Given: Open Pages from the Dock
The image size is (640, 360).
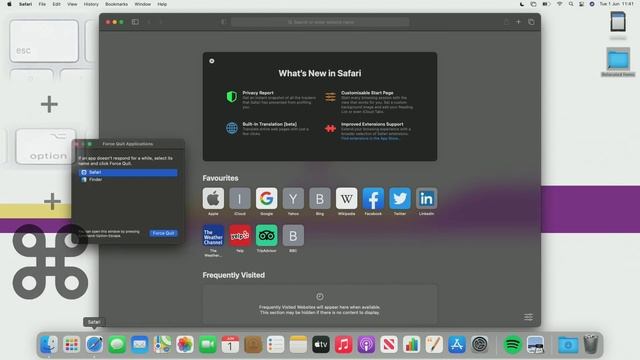Looking at the screenshot, I should (x=434, y=344).
